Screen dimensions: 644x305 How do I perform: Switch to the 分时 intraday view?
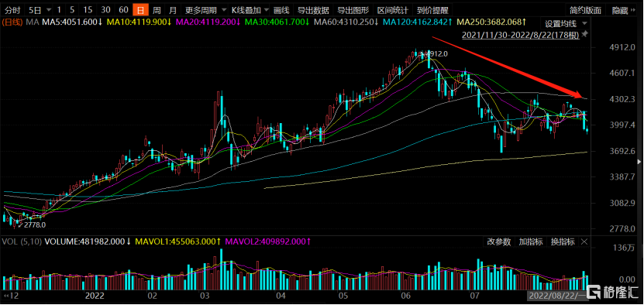[x=12, y=10]
